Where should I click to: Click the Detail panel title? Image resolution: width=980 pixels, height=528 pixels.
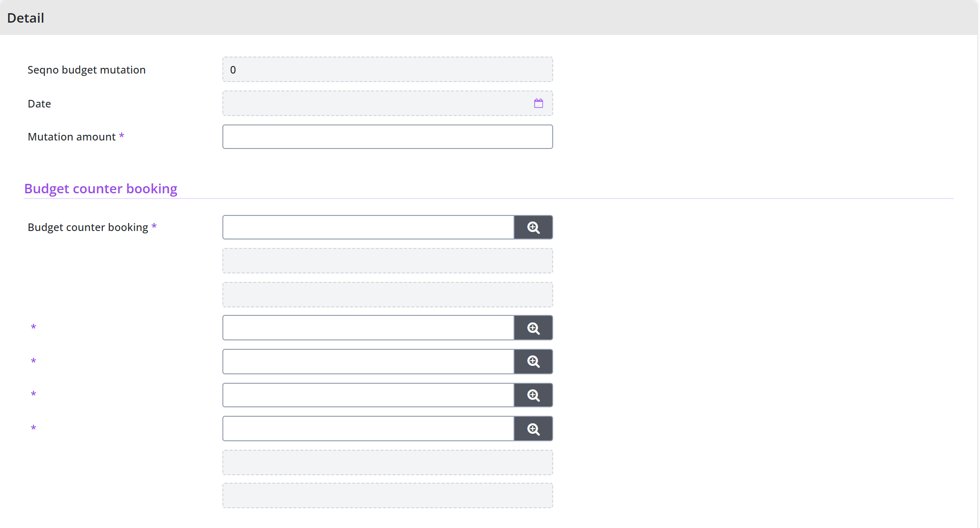click(x=26, y=18)
